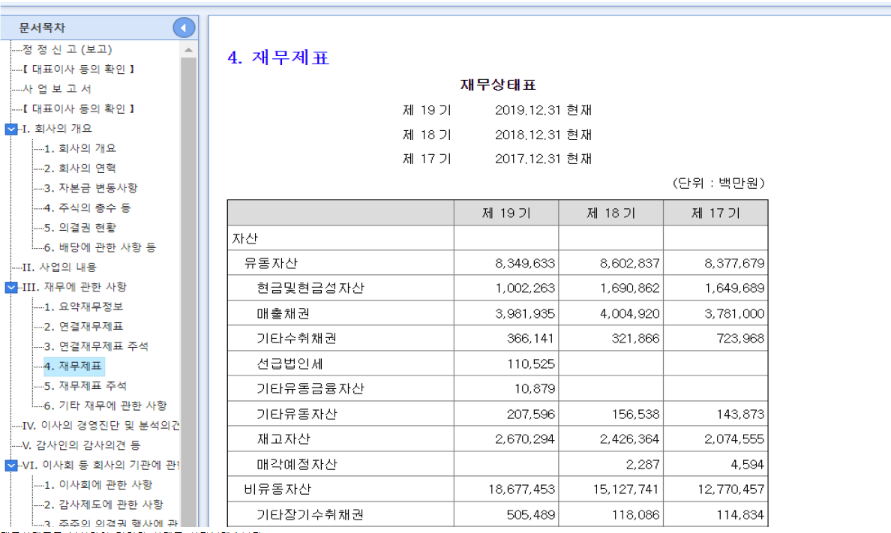This screenshot has width=891, height=533.
Task: Click the value 110,525
Action: pos(531,364)
